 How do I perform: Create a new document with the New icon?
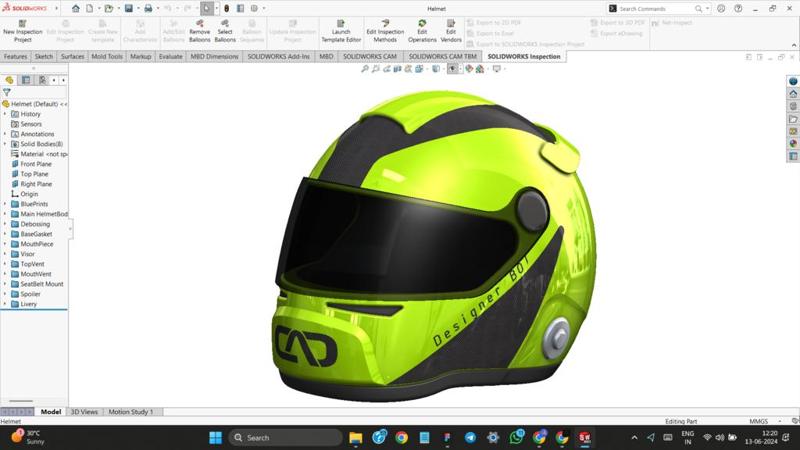click(x=89, y=8)
